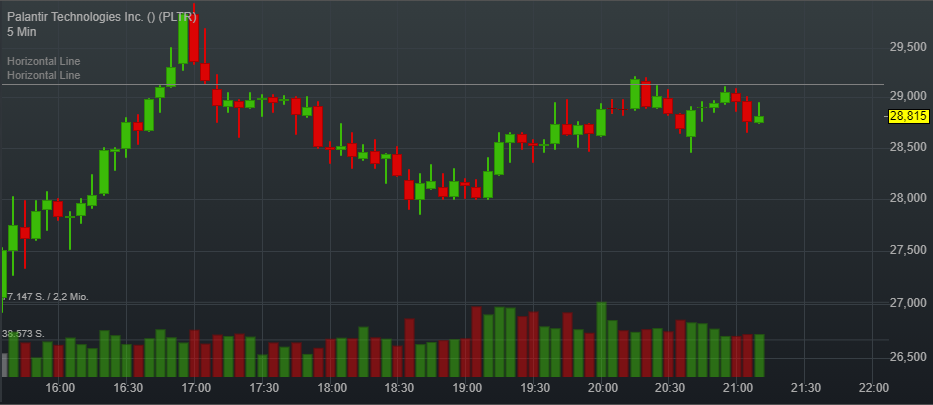Click the 5 Min timeframe label
Screen dimensions: 933x405
coord(21,32)
